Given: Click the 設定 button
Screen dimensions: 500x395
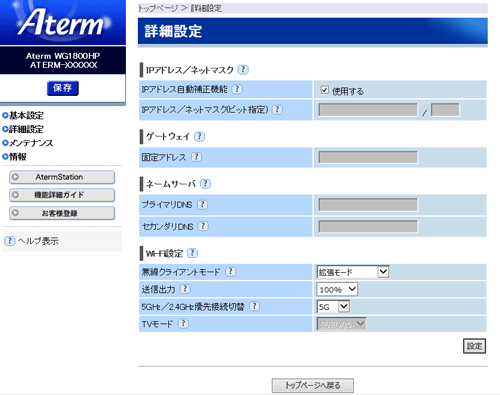Looking at the screenshot, I should tap(474, 346).
